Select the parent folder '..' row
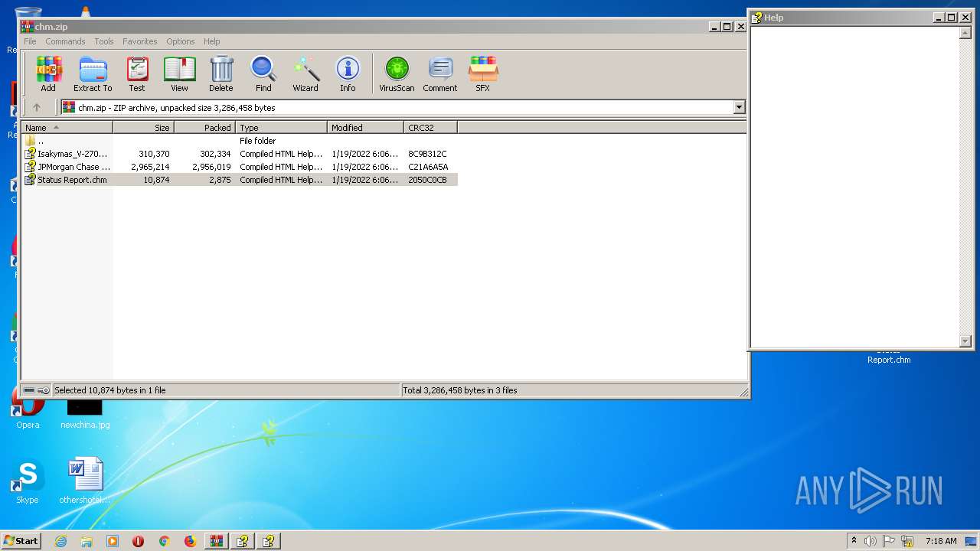Image resolution: width=980 pixels, height=551 pixels. 240,141
